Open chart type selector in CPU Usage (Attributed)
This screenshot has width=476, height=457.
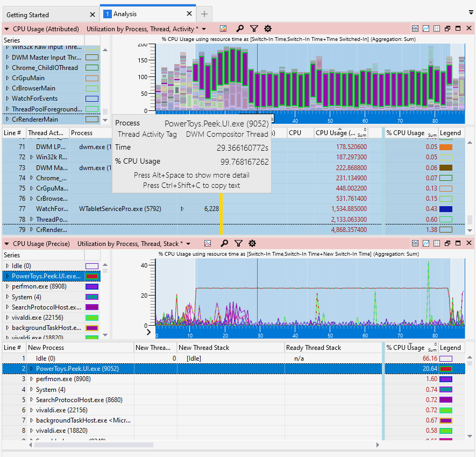click(x=223, y=29)
